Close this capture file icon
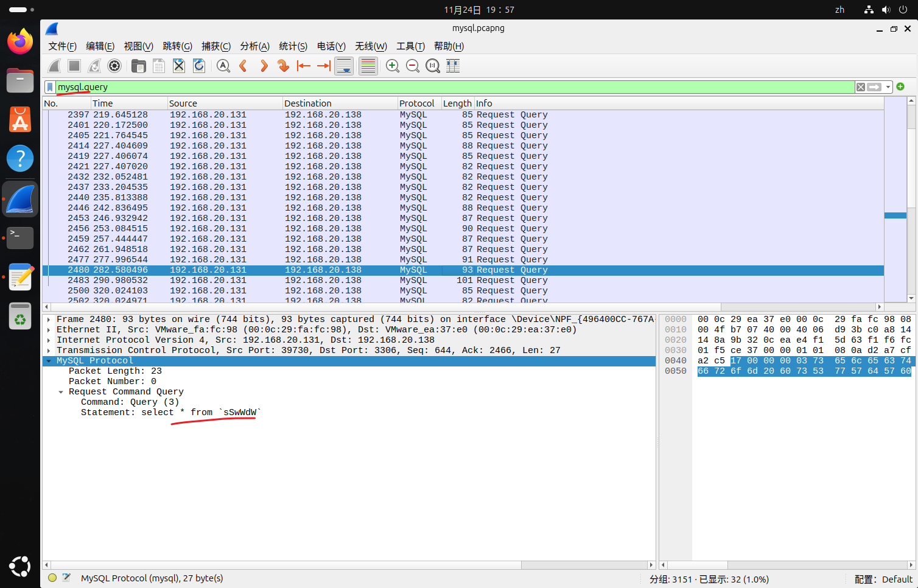Viewport: 918px width, 588px height. [179, 66]
